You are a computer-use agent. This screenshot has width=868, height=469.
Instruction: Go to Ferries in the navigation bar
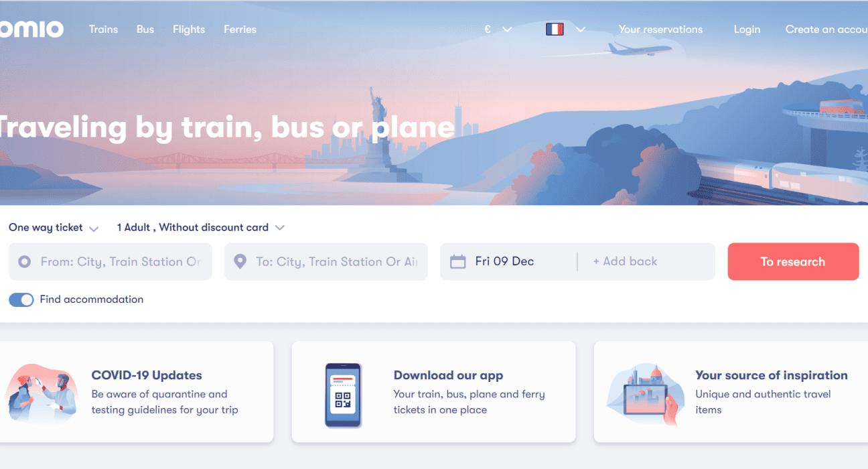pos(240,29)
